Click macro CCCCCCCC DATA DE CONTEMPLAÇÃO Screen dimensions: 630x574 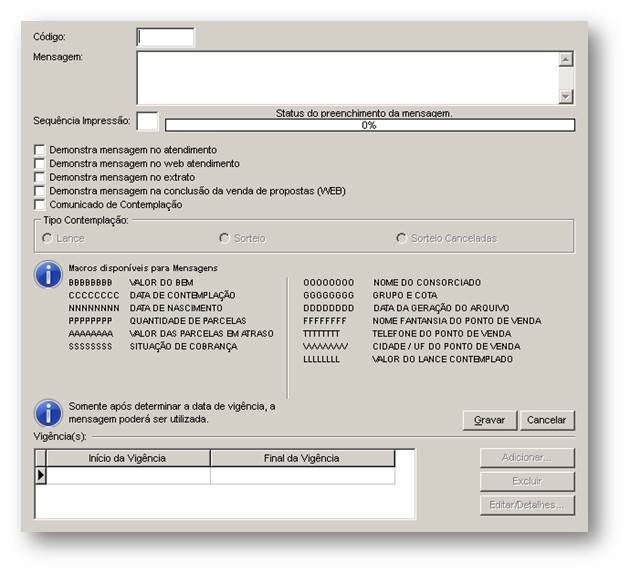152,296
